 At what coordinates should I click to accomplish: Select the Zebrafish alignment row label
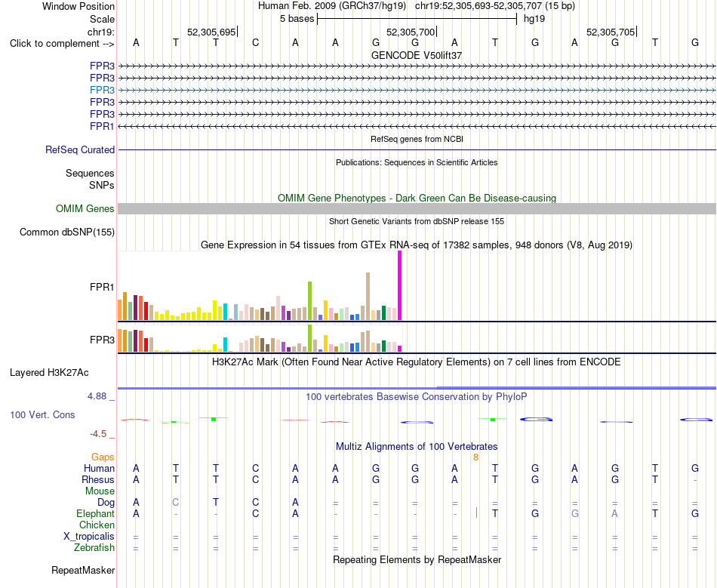pos(94,548)
